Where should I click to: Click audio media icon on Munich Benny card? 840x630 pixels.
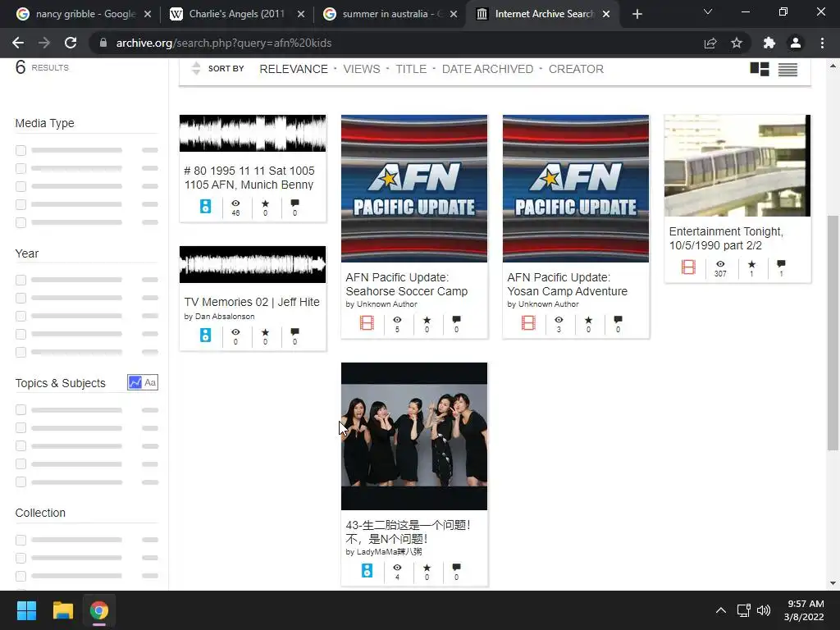pos(205,206)
